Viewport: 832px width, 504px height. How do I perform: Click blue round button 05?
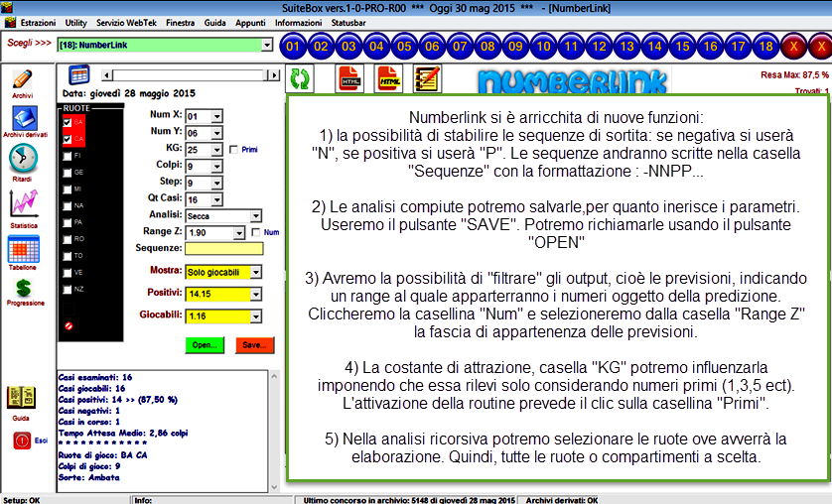click(x=404, y=46)
